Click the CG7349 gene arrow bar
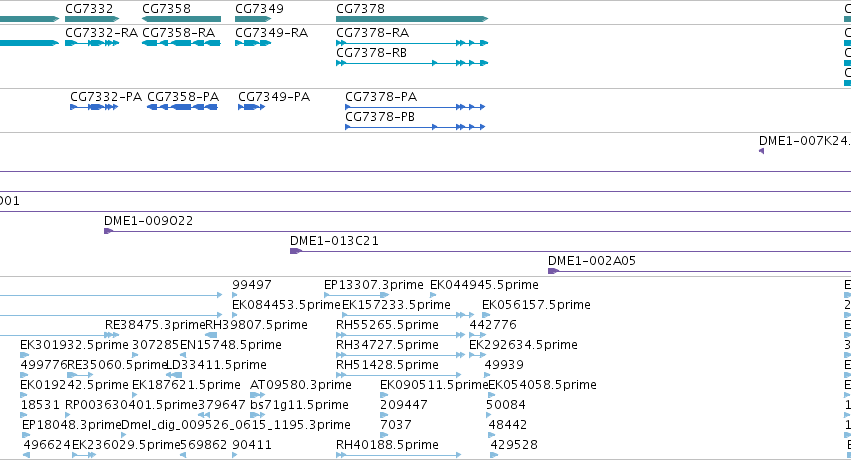This screenshot has width=851, height=460. [252, 19]
